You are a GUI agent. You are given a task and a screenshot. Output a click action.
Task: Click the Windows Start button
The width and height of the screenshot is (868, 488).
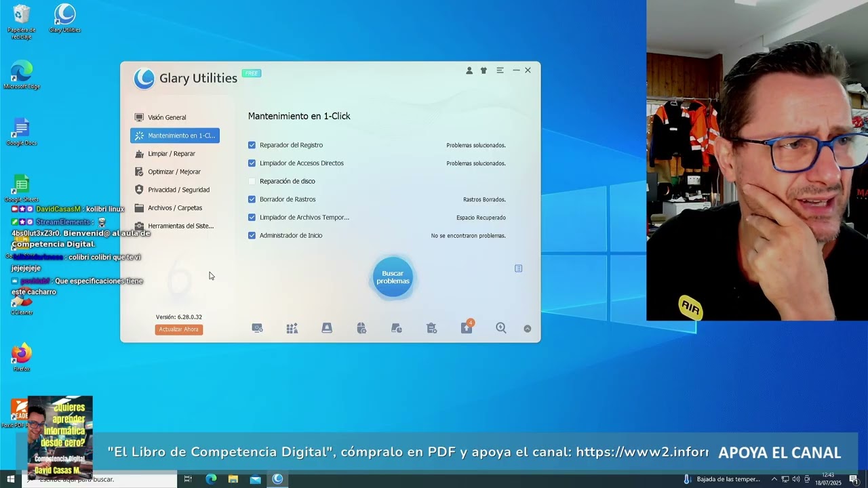coord(10,479)
